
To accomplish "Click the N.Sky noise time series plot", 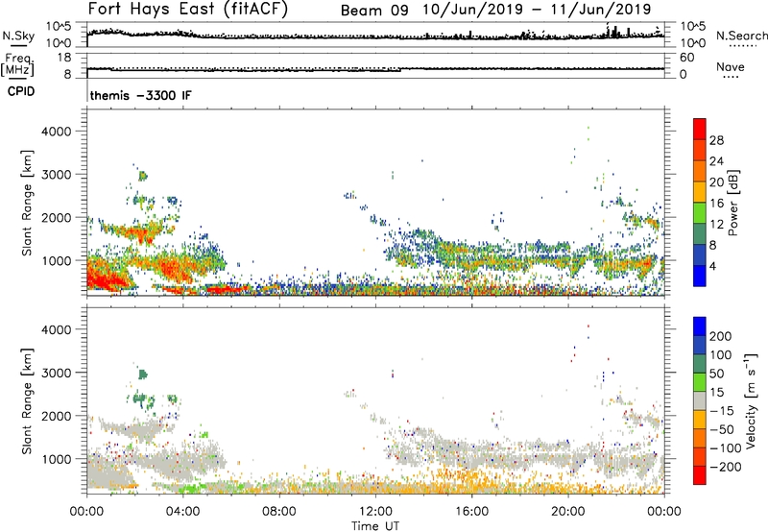I will (x=375, y=35).
